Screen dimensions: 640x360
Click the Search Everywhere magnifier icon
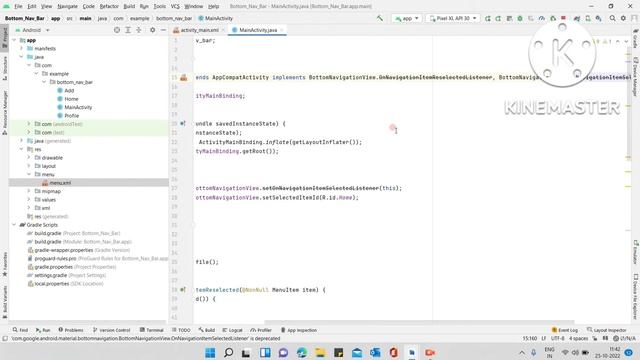pos(612,18)
